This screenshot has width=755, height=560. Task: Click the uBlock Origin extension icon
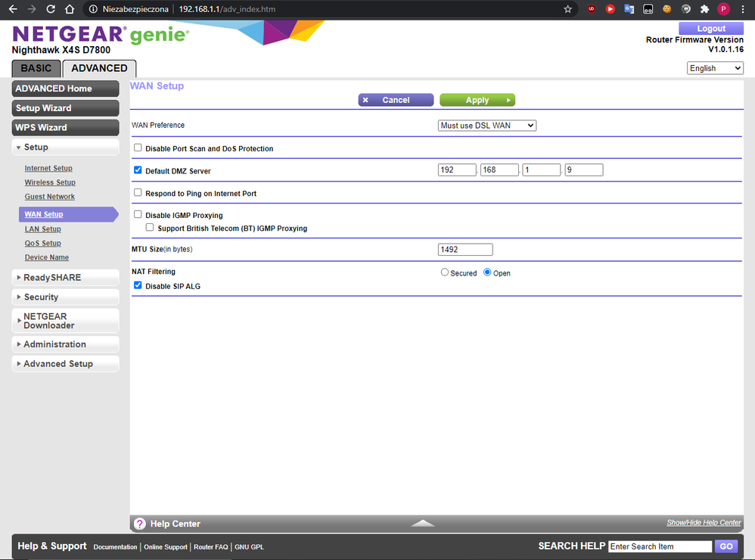[591, 9]
